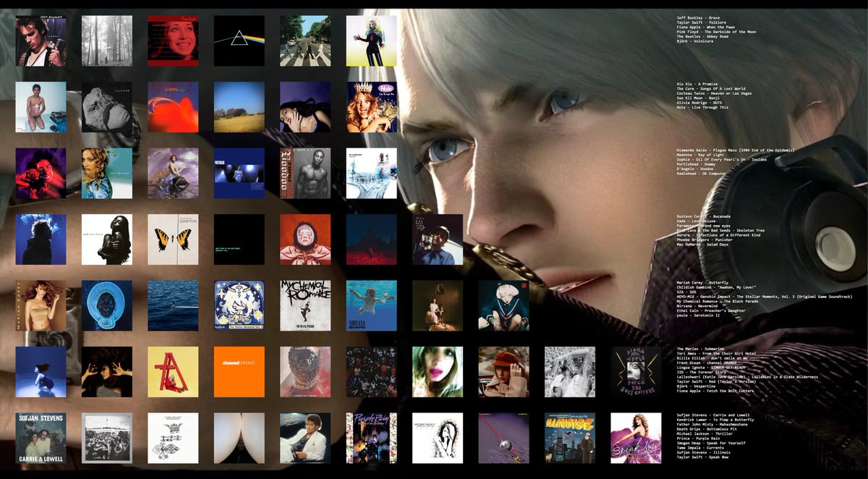Select text 'Björk - Vespertine'
This screenshot has height=479, width=868.
pos(696,386)
